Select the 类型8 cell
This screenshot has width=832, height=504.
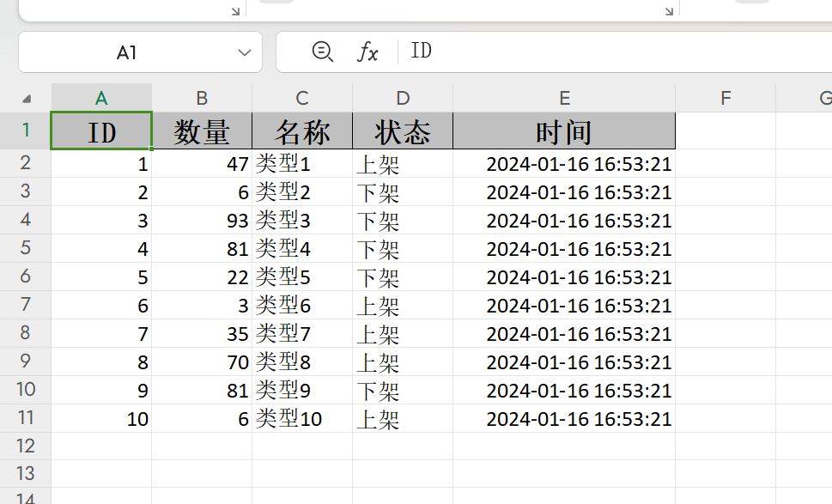pyautogui.click(x=302, y=361)
